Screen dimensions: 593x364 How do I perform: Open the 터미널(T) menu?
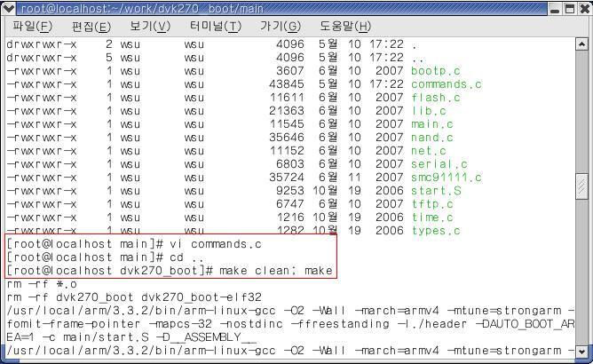215,26
